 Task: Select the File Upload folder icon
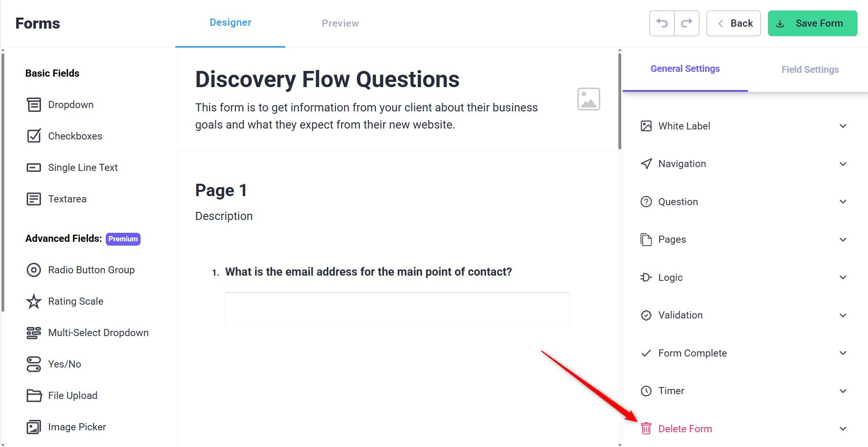click(34, 396)
